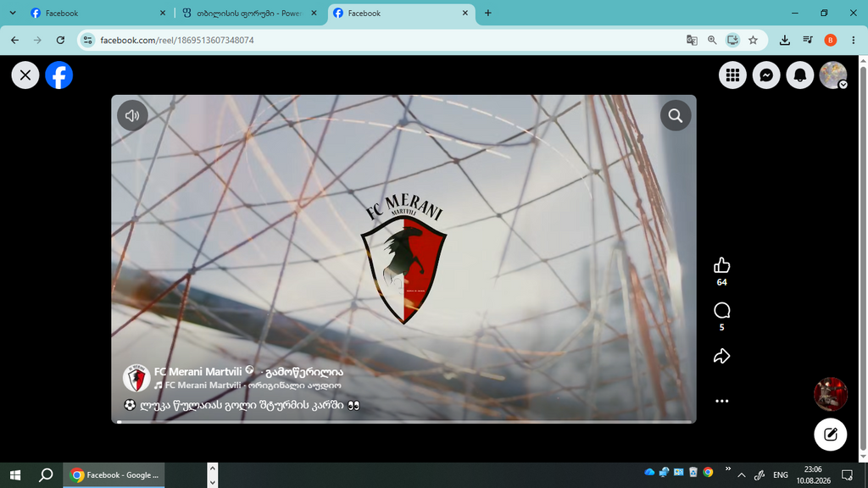Open notifications bell icon
Image resolution: width=868 pixels, height=488 pixels.
[x=800, y=75]
